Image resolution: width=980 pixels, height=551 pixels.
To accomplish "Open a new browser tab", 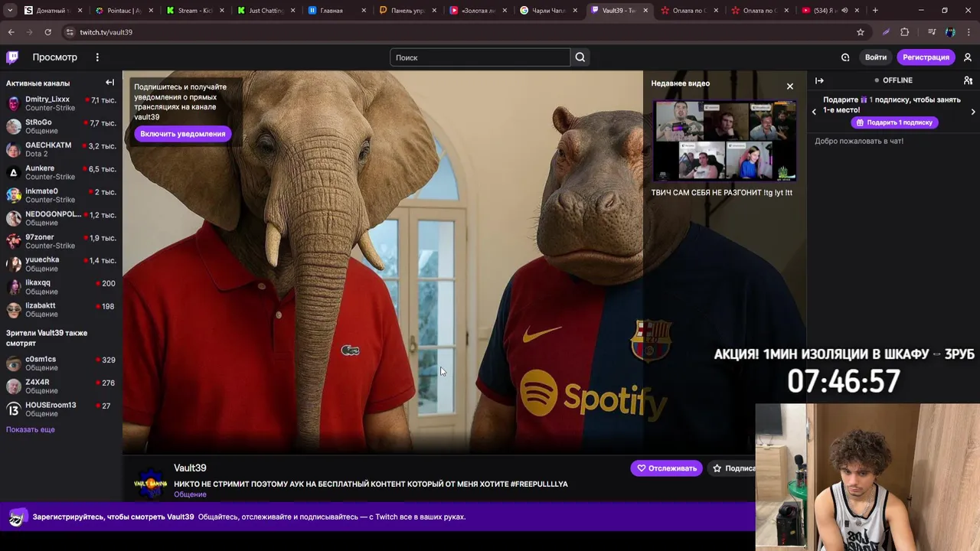I will pos(875,11).
